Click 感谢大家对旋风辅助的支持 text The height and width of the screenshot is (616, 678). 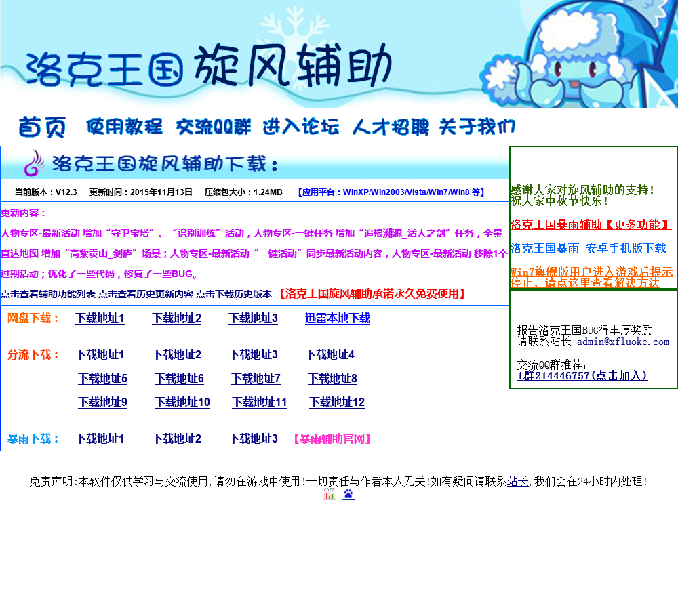(x=582, y=190)
